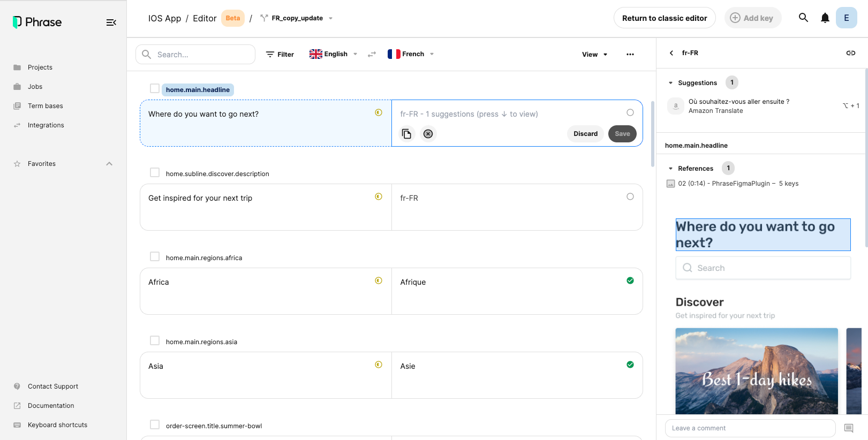Select the home.main.headline checkbox

coord(155,88)
